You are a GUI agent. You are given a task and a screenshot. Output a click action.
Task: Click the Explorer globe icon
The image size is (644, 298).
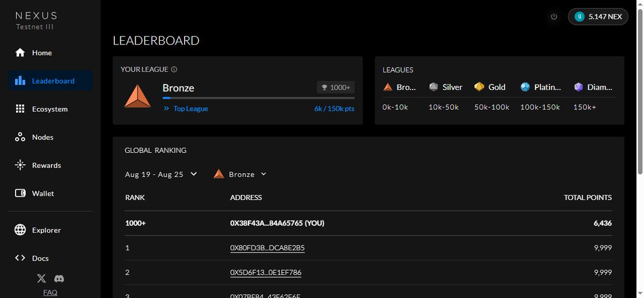(x=20, y=230)
